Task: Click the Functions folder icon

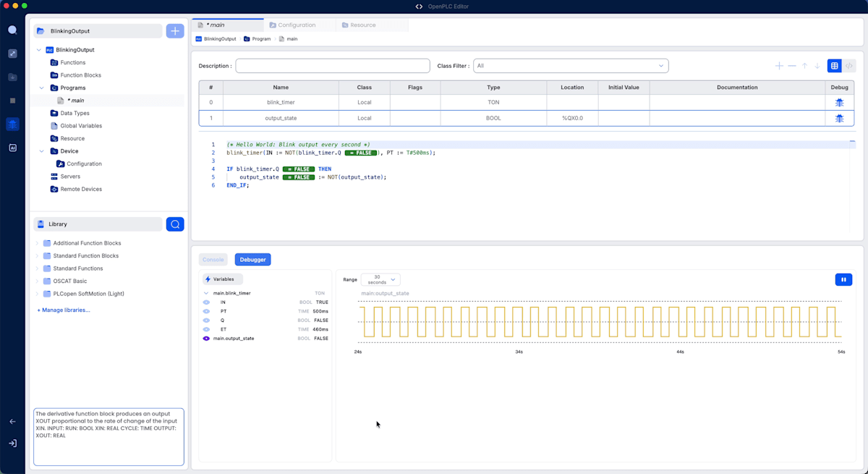Action: [x=54, y=63]
